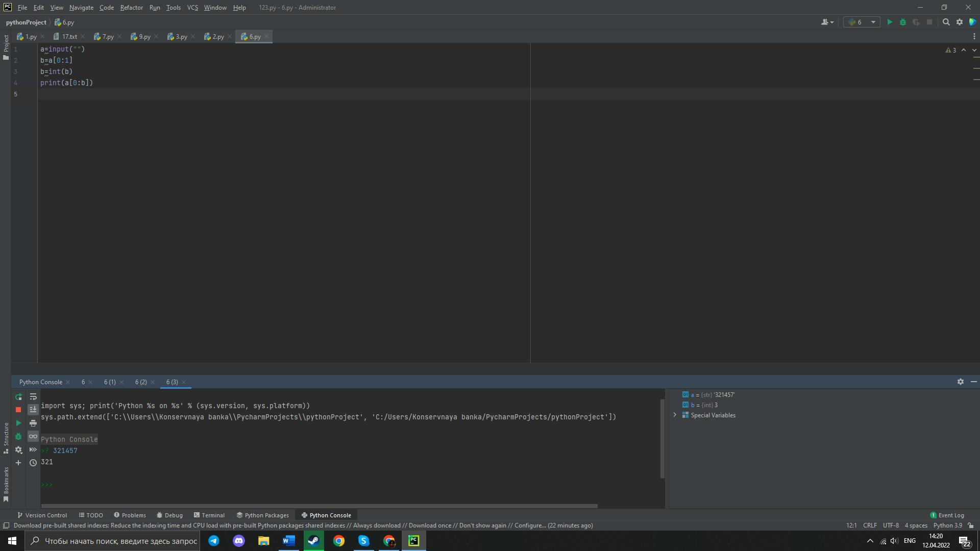Go to previous highlighted warning
The width and height of the screenshot is (980, 551).
pos(964,50)
